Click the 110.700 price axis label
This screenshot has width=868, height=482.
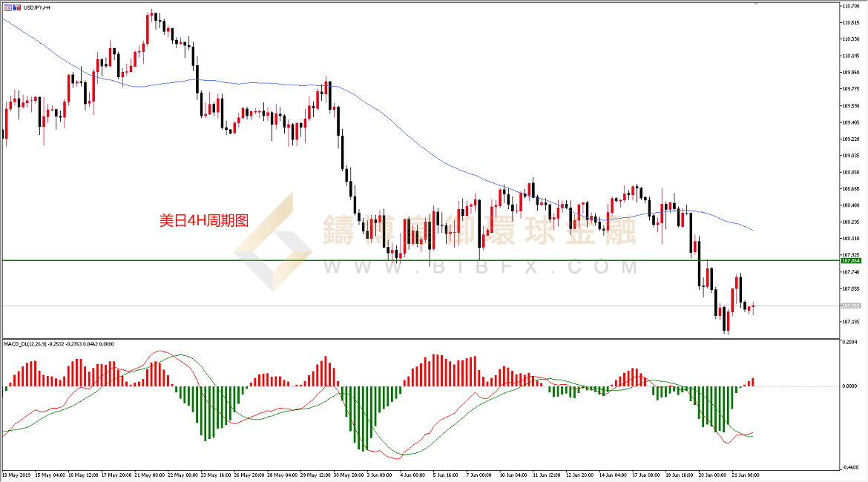(850, 6)
